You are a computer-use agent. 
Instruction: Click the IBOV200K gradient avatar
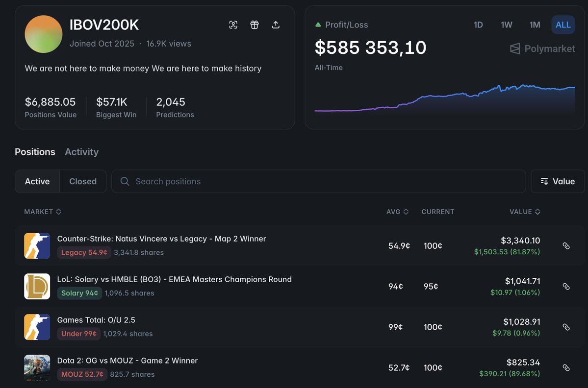[x=44, y=34]
